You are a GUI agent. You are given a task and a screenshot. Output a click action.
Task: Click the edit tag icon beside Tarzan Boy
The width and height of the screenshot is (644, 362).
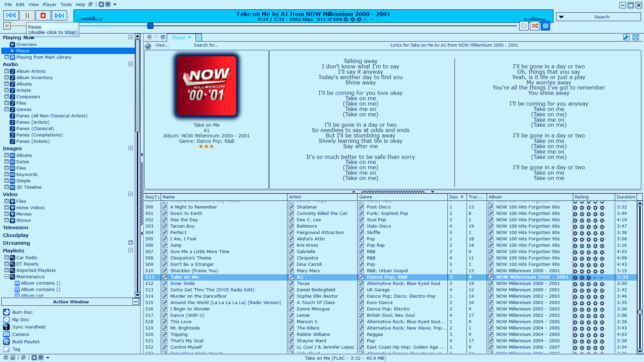[165, 226]
